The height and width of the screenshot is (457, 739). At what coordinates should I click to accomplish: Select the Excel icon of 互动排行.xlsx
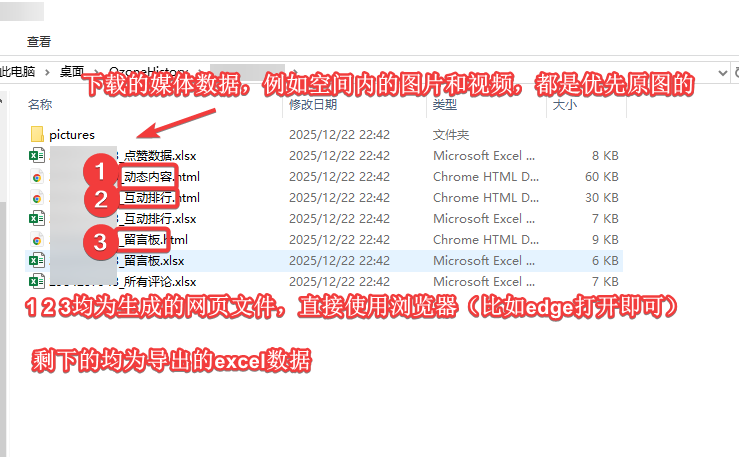pyautogui.click(x=37, y=218)
